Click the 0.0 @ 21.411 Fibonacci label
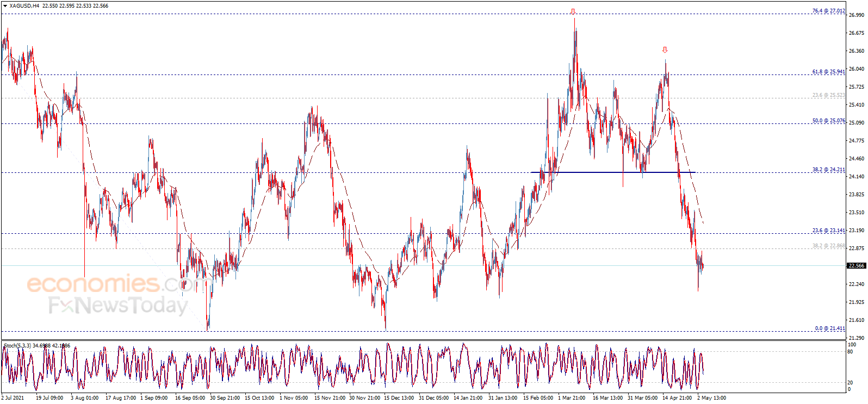Image resolution: width=868 pixels, height=404 pixels. coord(829,328)
